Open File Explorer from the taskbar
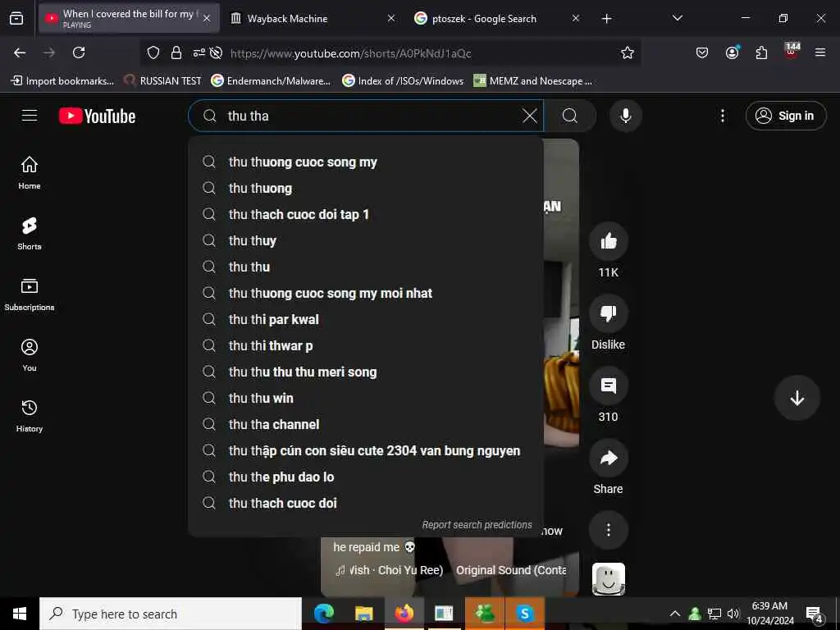Image resolution: width=840 pixels, height=630 pixels. click(x=363, y=614)
